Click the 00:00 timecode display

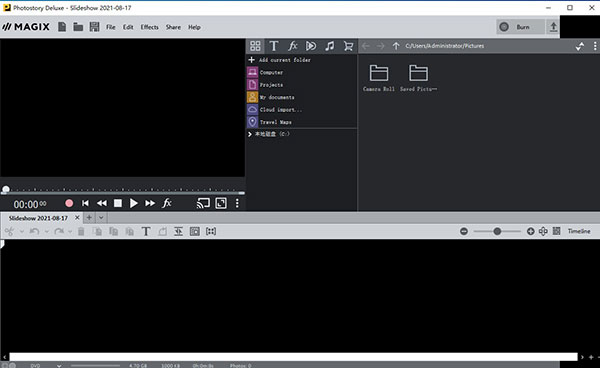30,204
